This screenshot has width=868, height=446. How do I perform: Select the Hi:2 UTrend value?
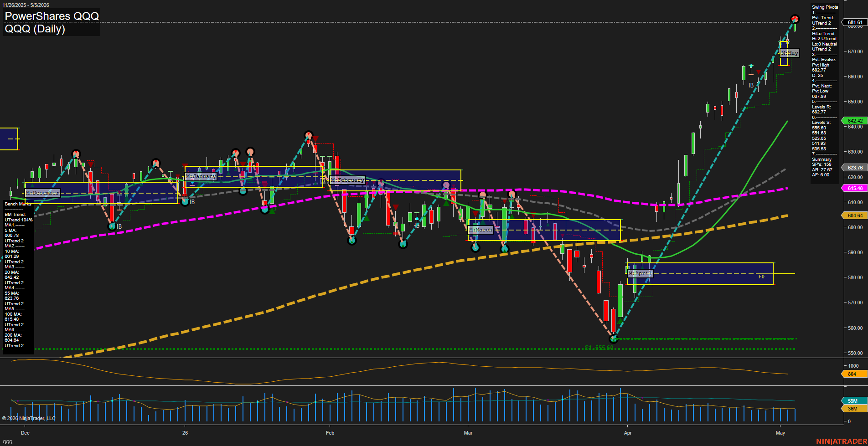click(824, 39)
